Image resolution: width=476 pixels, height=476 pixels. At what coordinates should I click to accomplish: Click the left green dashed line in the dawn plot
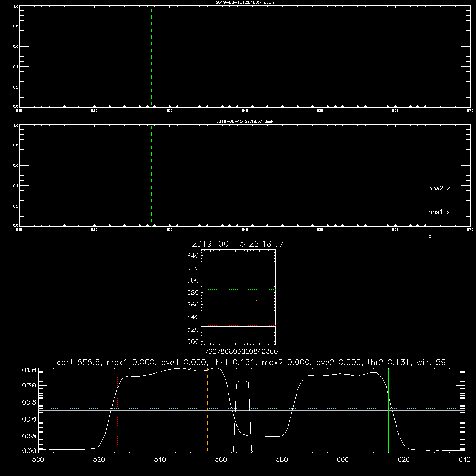point(151,56)
